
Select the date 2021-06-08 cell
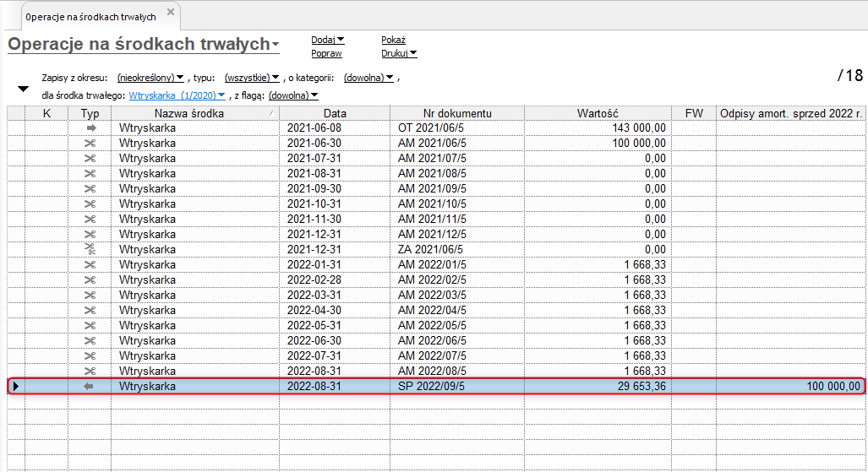click(335, 127)
